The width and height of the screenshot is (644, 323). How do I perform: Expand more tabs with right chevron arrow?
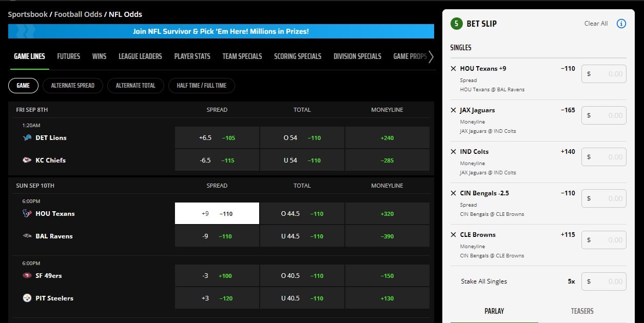point(431,56)
